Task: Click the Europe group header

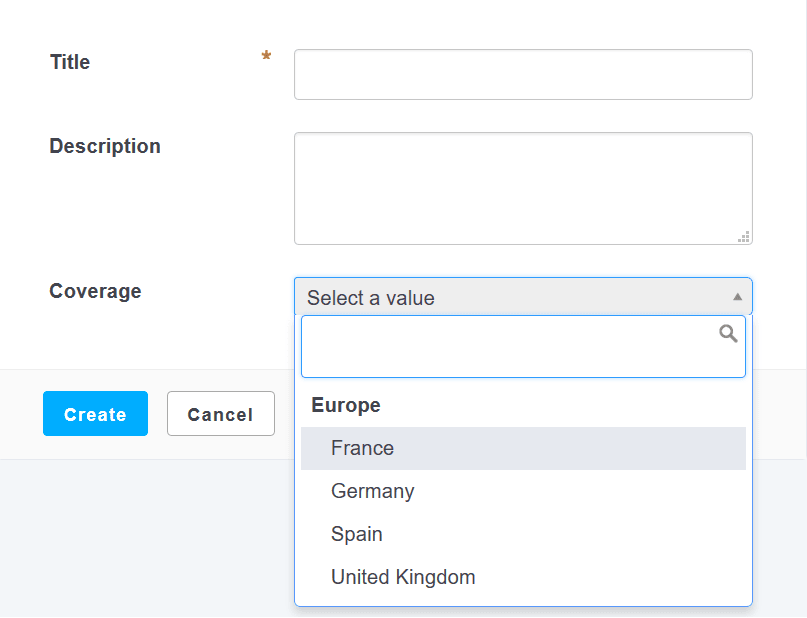Action: (x=346, y=405)
